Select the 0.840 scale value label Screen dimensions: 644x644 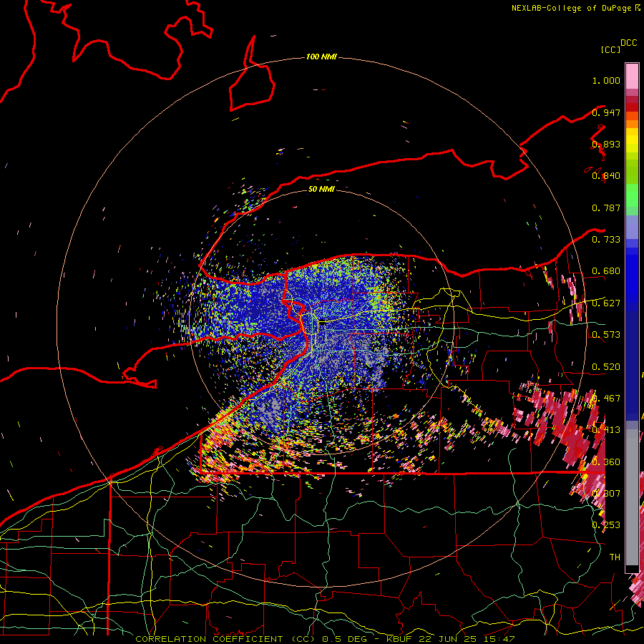point(606,176)
